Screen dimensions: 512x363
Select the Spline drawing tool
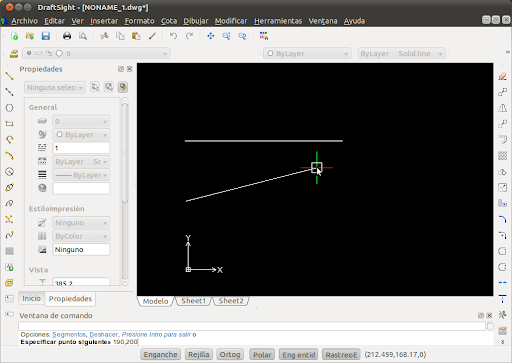[9, 235]
